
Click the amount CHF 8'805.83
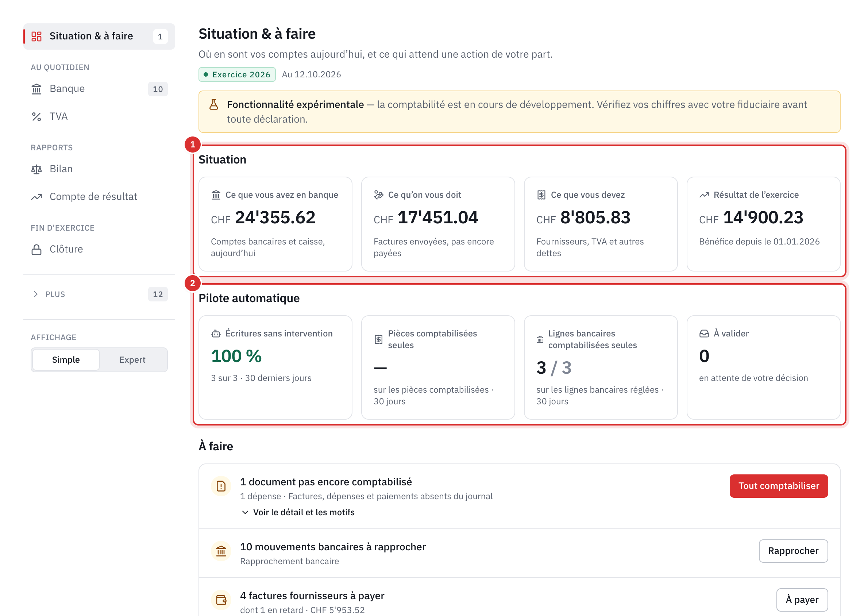[583, 218]
